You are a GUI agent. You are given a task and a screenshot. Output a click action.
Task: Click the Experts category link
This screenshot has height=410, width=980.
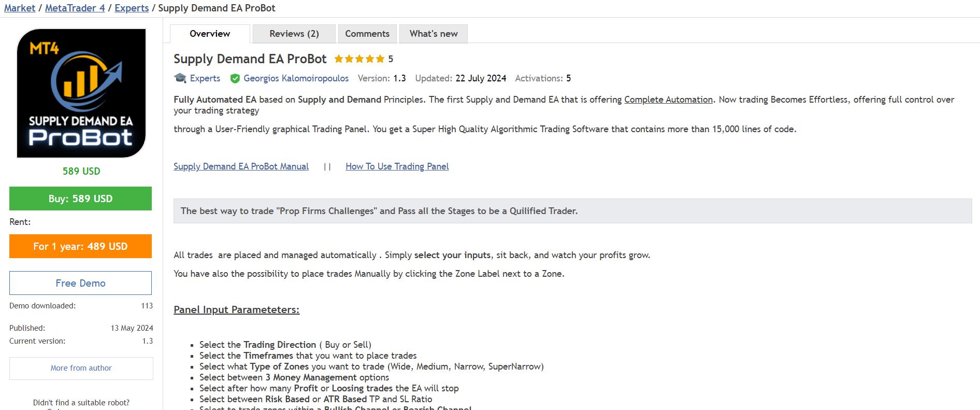(205, 78)
